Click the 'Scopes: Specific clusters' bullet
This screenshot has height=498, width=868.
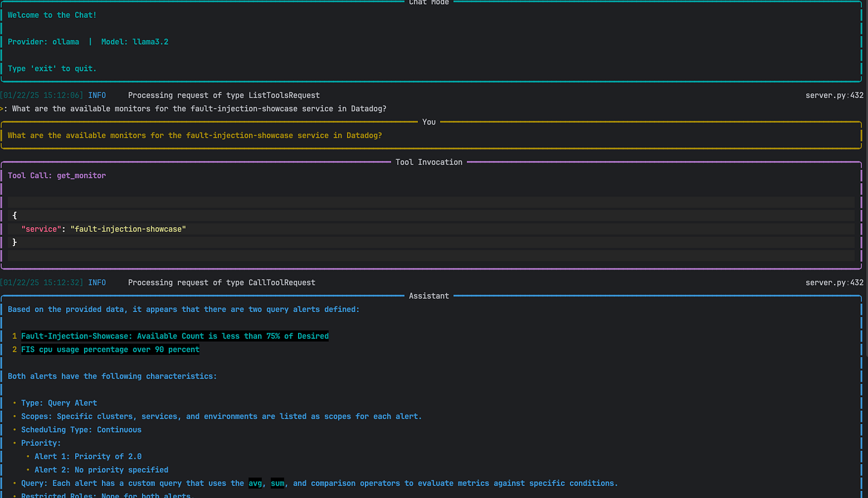[x=221, y=416]
